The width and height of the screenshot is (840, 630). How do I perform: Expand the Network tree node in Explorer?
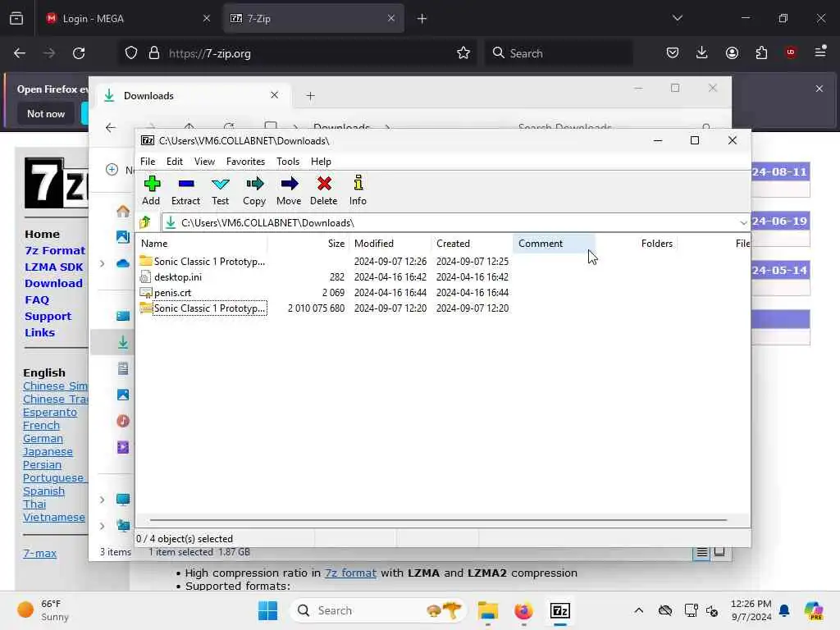pyautogui.click(x=102, y=526)
